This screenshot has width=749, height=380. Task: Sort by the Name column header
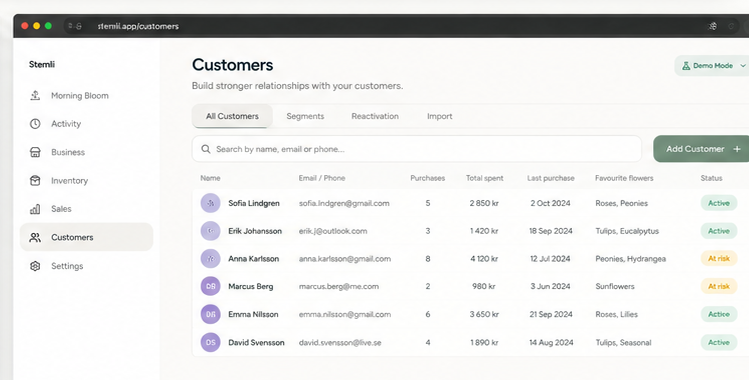pos(210,178)
